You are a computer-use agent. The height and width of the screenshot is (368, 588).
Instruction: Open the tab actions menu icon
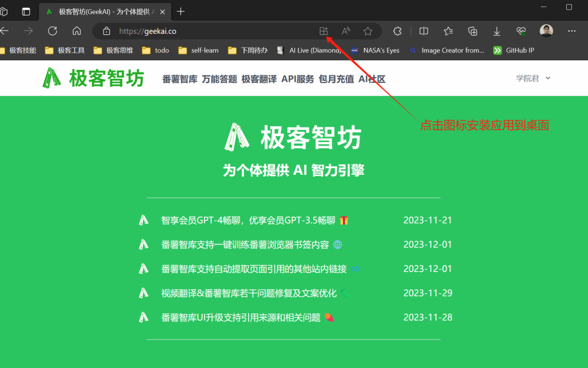[x=26, y=11]
